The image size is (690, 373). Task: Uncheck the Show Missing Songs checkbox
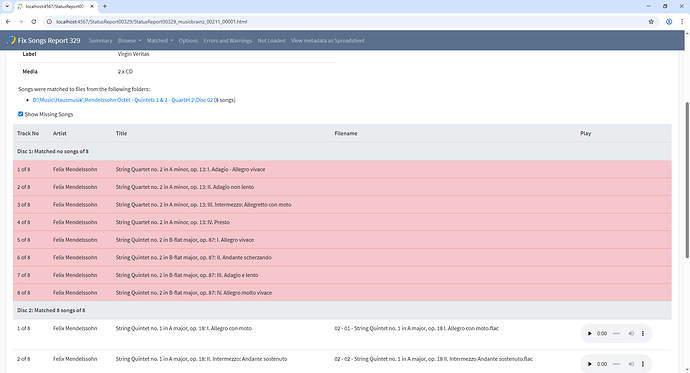coord(20,114)
